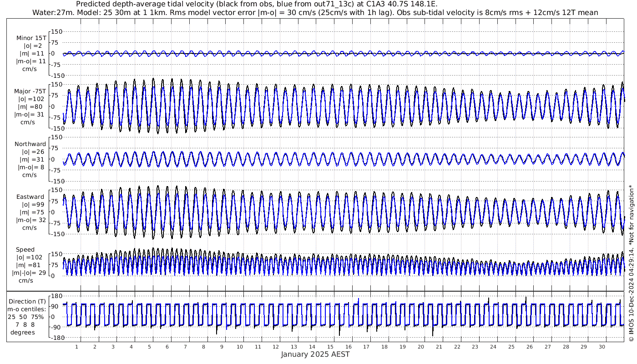Select the 'Minor 15T' panel label
Viewport: 637px width, 364px height.
click(x=31, y=38)
